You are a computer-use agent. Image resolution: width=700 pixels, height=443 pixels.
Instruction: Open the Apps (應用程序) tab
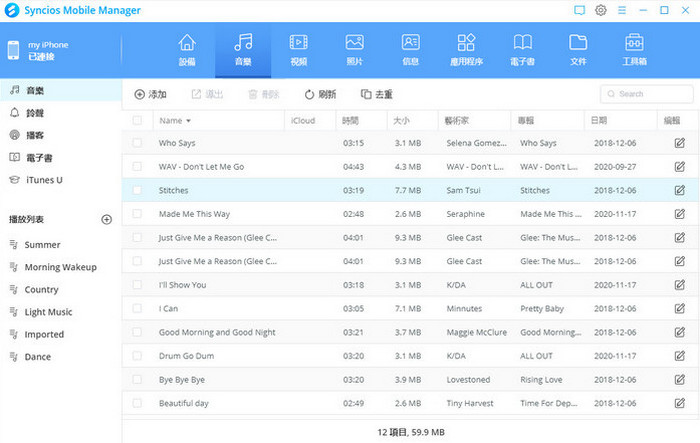point(467,50)
